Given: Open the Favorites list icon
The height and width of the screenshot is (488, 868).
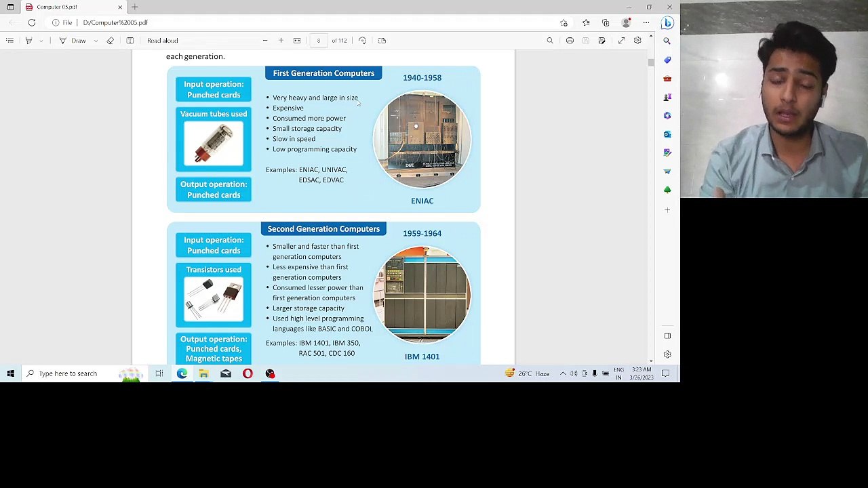Looking at the screenshot, I should [x=586, y=23].
